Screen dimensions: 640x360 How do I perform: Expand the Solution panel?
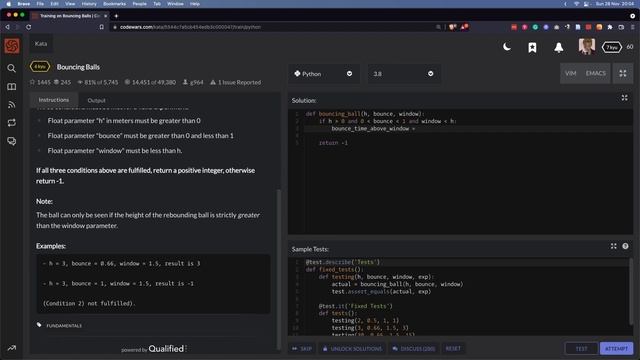click(624, 98)
